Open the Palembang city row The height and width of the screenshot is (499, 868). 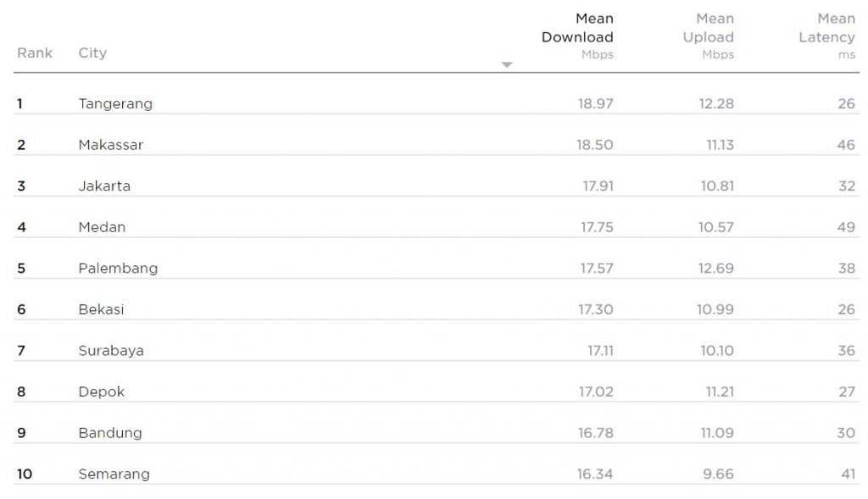point(118,268)
